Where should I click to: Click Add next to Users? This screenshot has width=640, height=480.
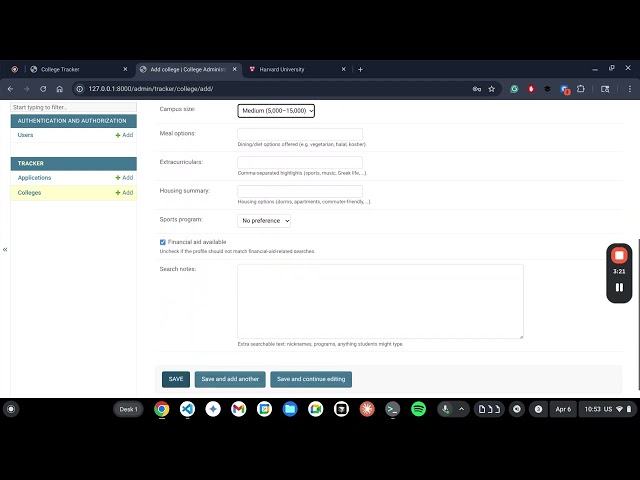[124, 135]
